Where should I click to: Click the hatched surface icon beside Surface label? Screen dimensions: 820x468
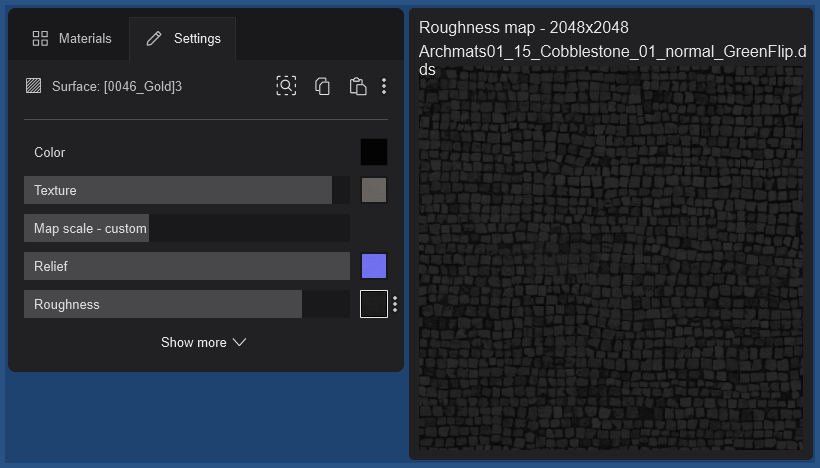click(33, 86)
